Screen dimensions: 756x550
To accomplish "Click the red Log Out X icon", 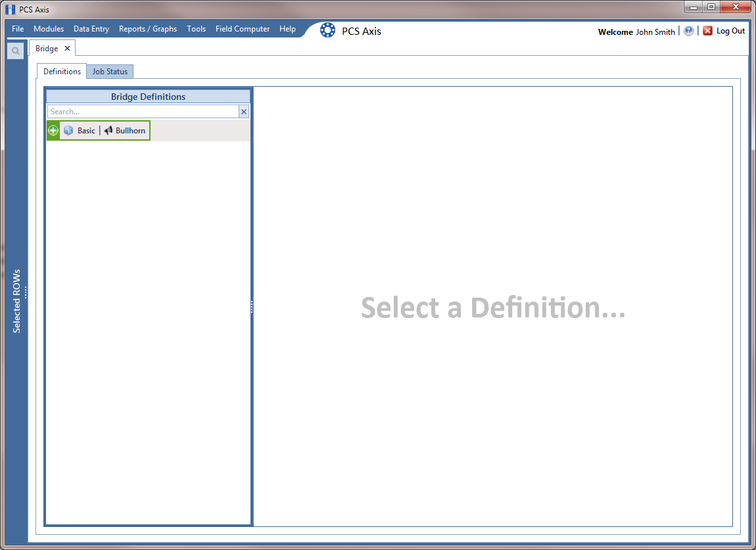I will click(707, 31).
